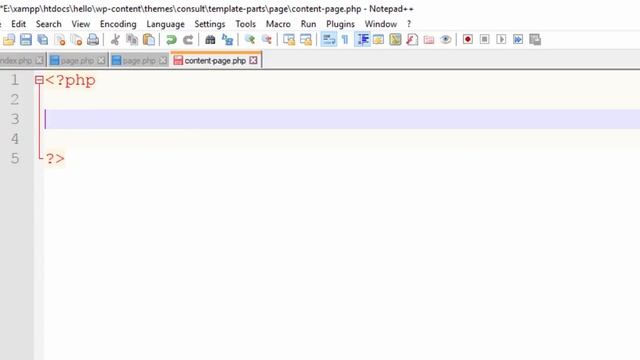Select the content-page.php tab
Screen dimensions: 640x360
pyautogui.click(x=215, y=60)
